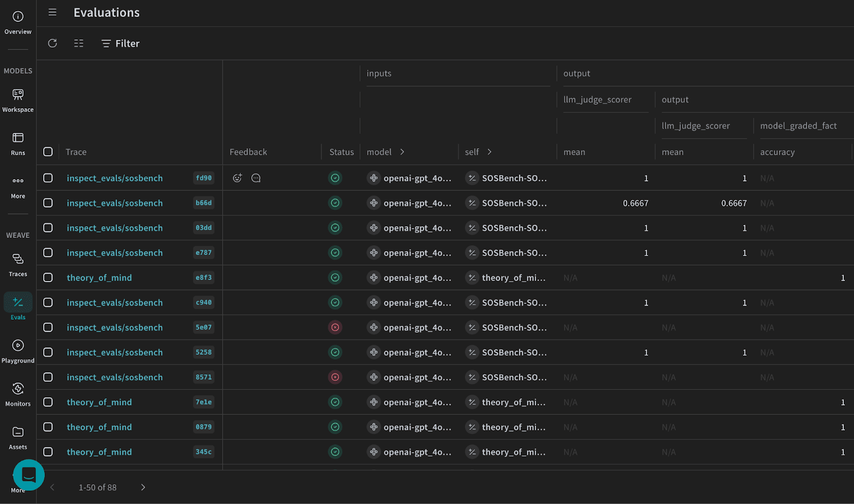The image size is (854, 504).
Task: Open the chat support bubble
Action: (29, 475)
